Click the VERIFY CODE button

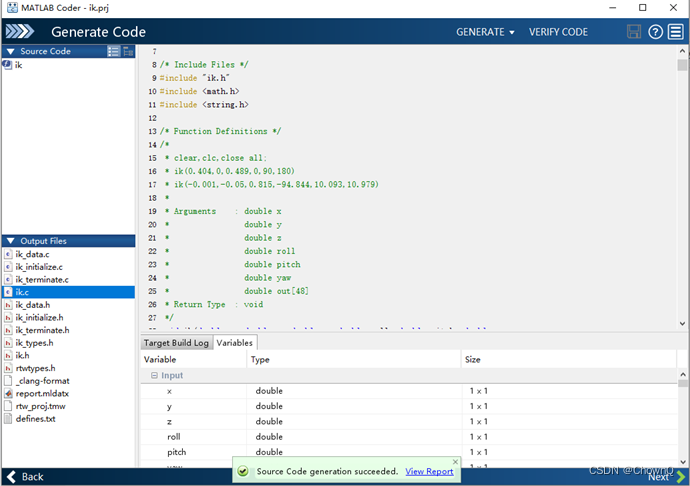click(x=558, y=32)
